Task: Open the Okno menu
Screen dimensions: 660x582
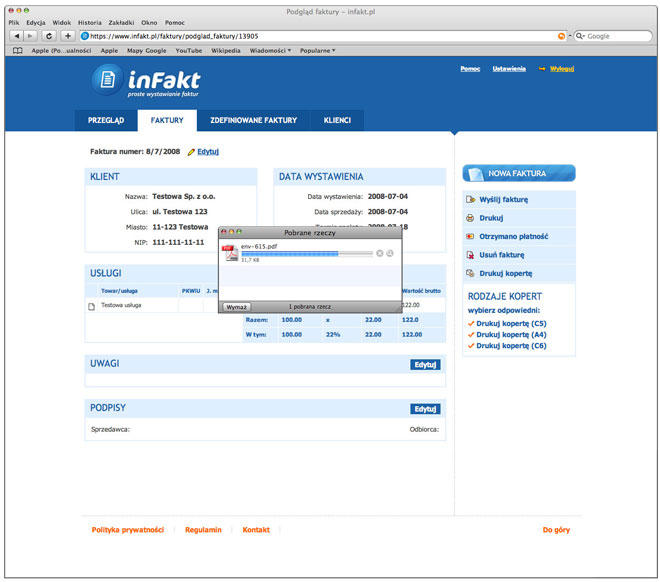Action: [x=149, y=23]
